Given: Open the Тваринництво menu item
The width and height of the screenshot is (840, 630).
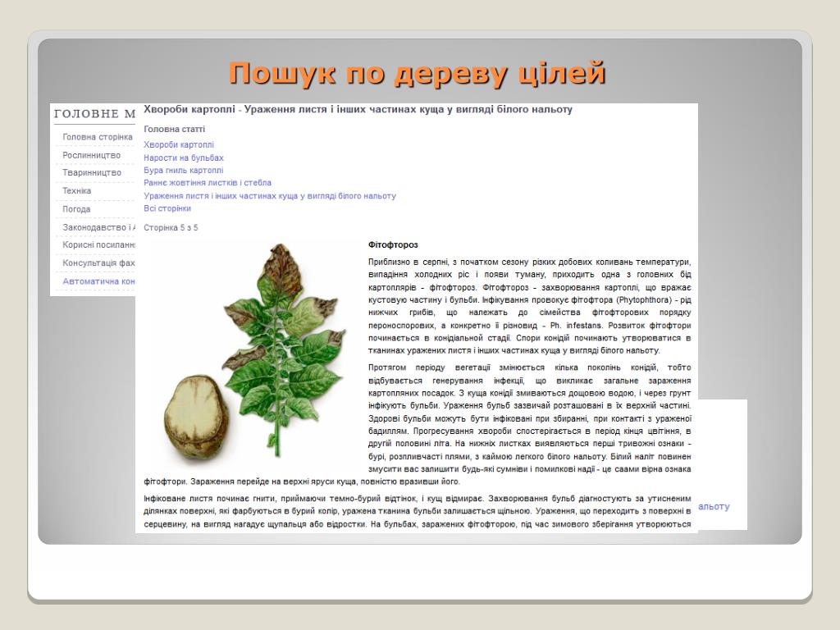Looking at the screenshot, I should 92,172.
